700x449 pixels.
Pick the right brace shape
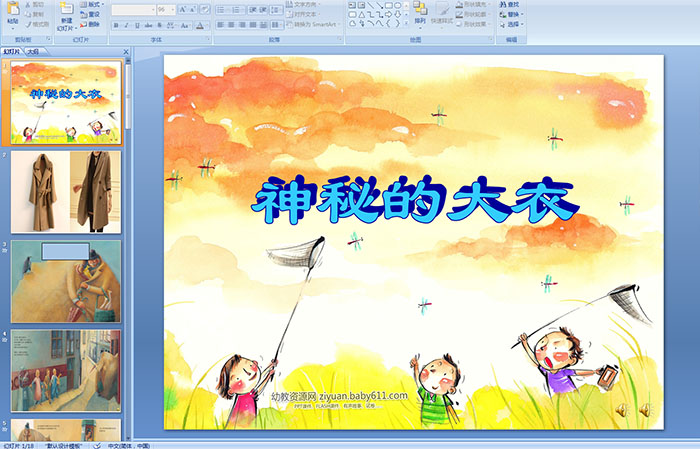click(397, 23)
